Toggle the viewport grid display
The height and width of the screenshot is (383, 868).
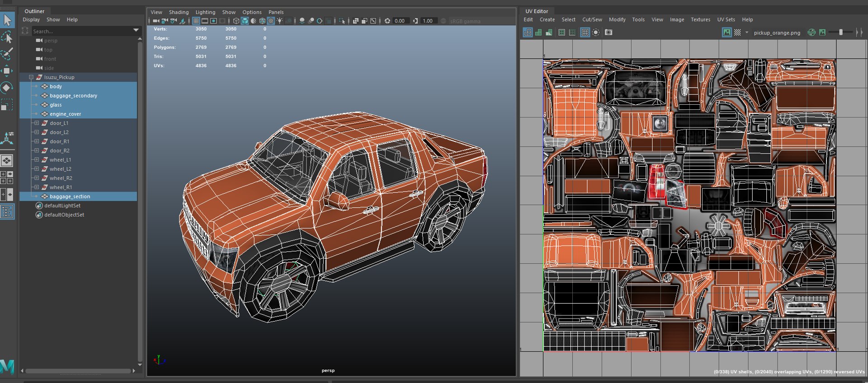pos(196,21)
